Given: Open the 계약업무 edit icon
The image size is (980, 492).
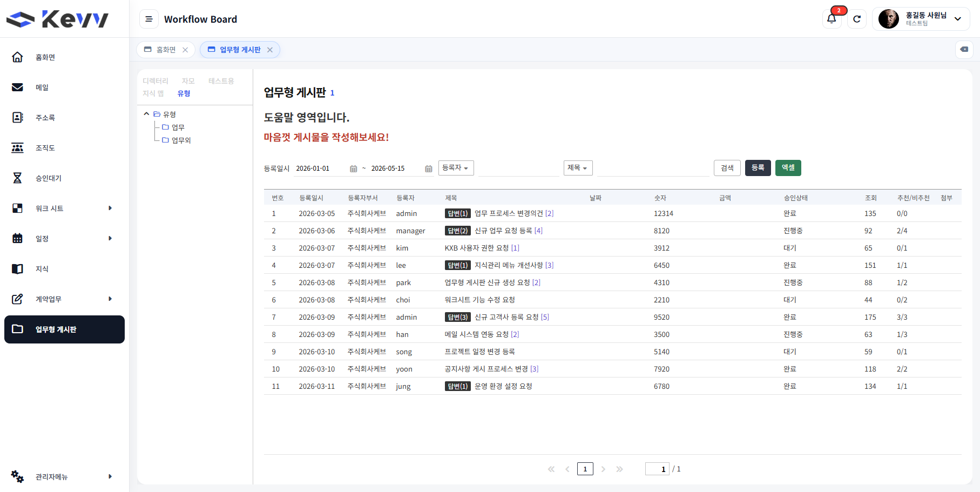Looking at the screenshot, I should [17, 299].
